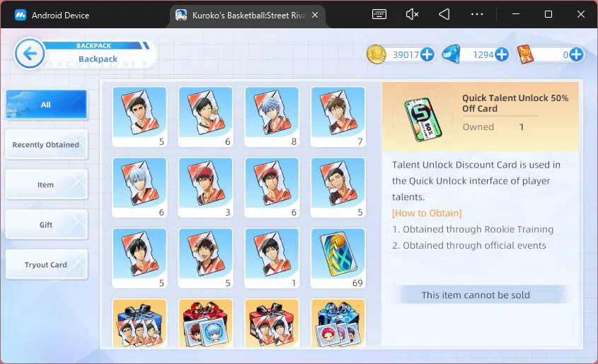
Task: Select red gift box with two player cards
Action: pyautogui.click(x=272, y=323)
